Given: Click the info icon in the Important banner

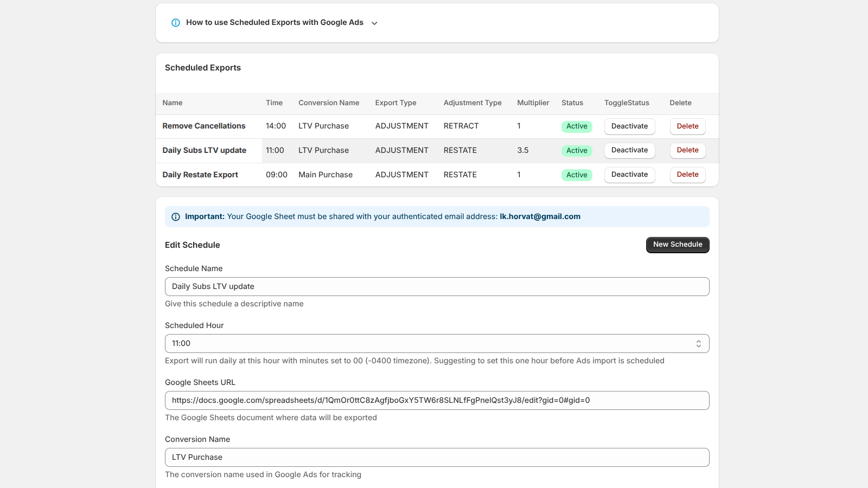Looking at the screenshot, I should pos(175,216).
